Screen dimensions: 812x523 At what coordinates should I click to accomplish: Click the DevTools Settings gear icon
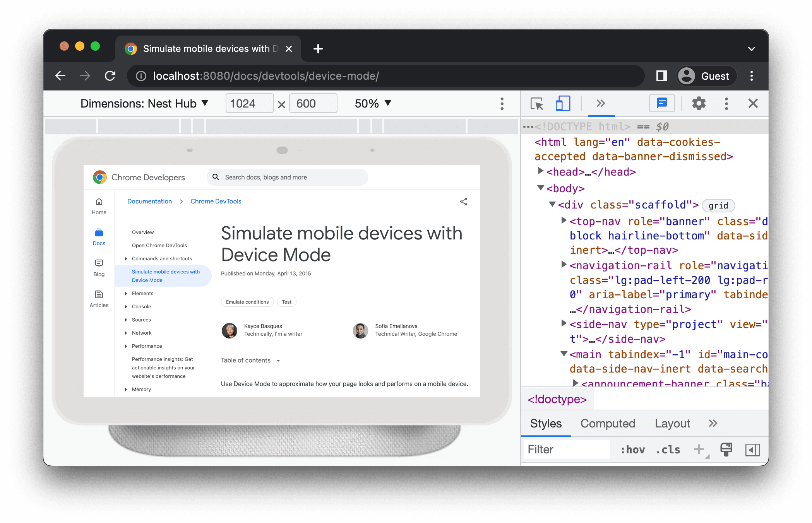698,104
